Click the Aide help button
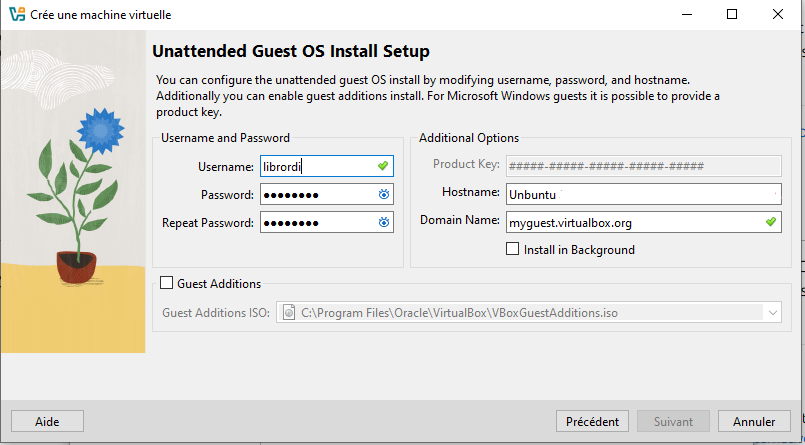The width and height of the screenshot is (805, 445). (x=47, y=421)
